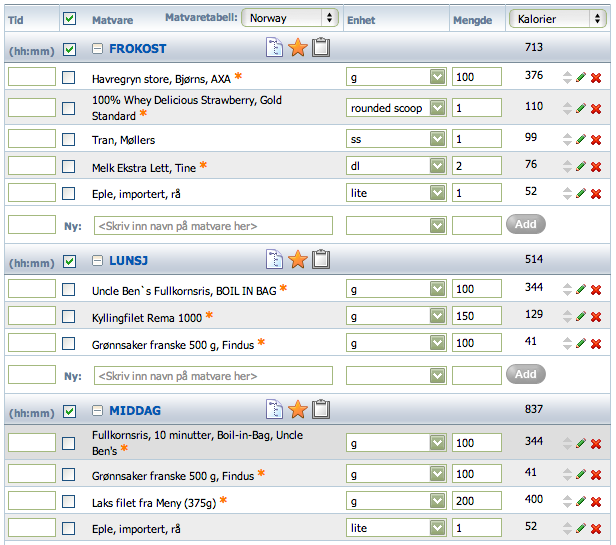Toggle the select-all checkbox beside Matvare header

click(70, 18)
